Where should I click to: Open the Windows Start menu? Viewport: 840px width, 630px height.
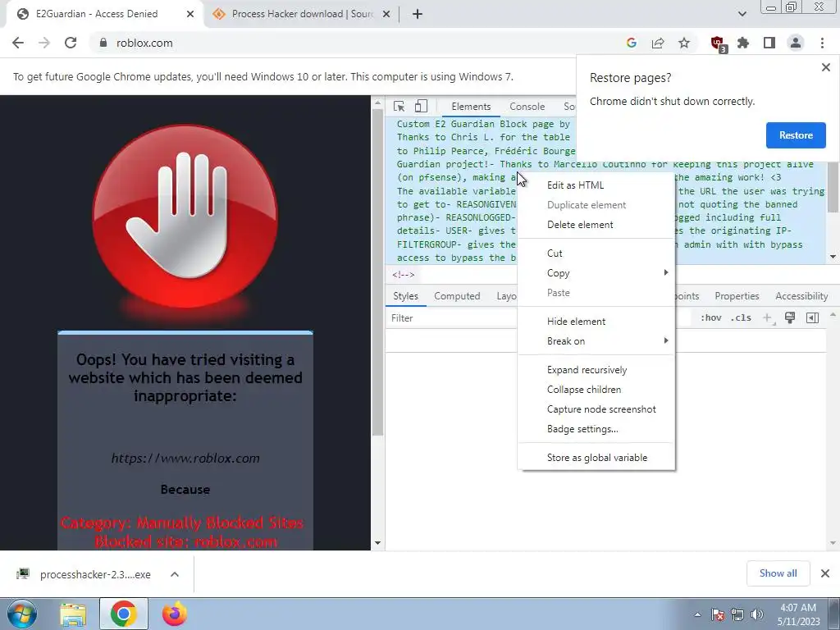click(x=21, y=614)
